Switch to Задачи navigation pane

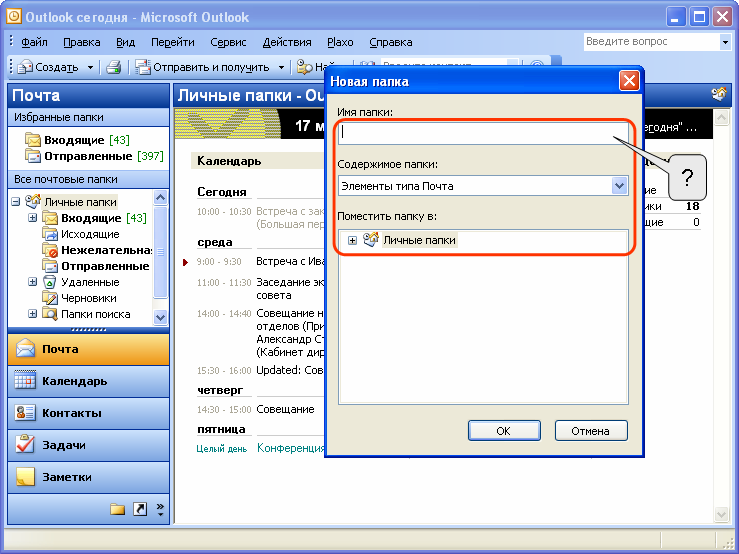[x=89, y=445]
